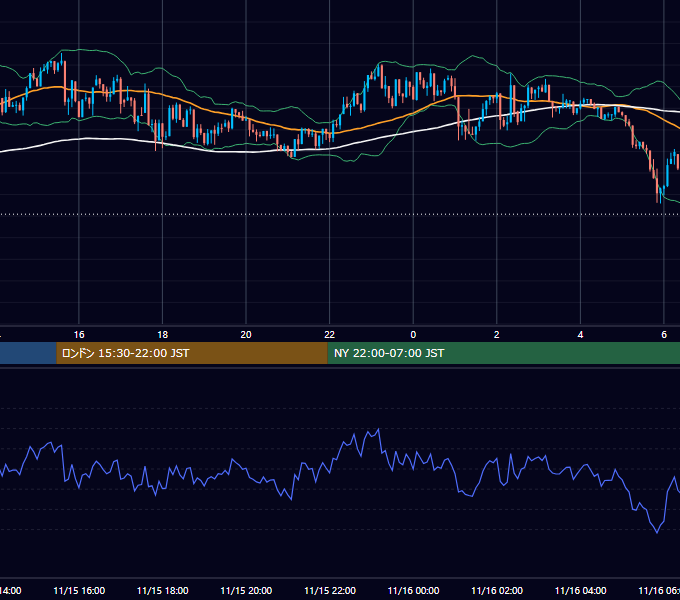Image resolution: width=680 pixels, height=600 pixels.
Task: Click the 11/16 04:00 date label
Action: (580, 590)
